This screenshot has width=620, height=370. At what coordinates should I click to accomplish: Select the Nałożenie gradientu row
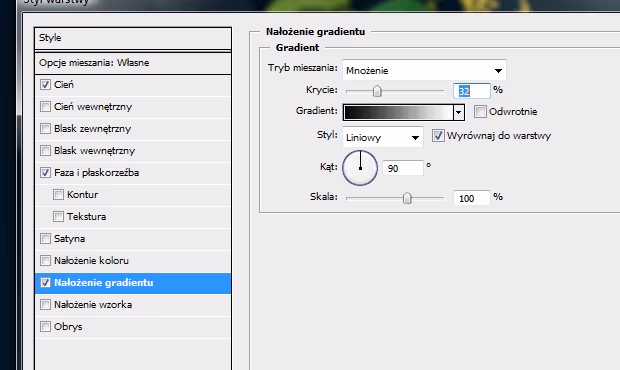point(133,283)
